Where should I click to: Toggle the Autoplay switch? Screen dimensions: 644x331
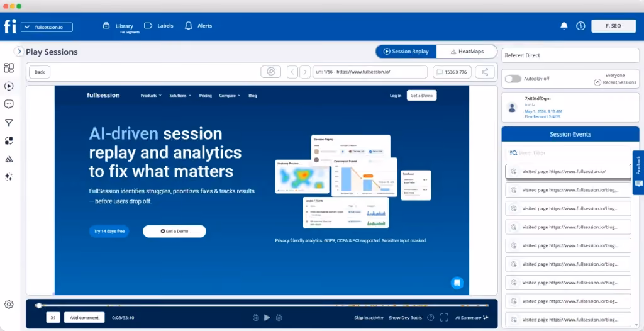coord(513,79)
